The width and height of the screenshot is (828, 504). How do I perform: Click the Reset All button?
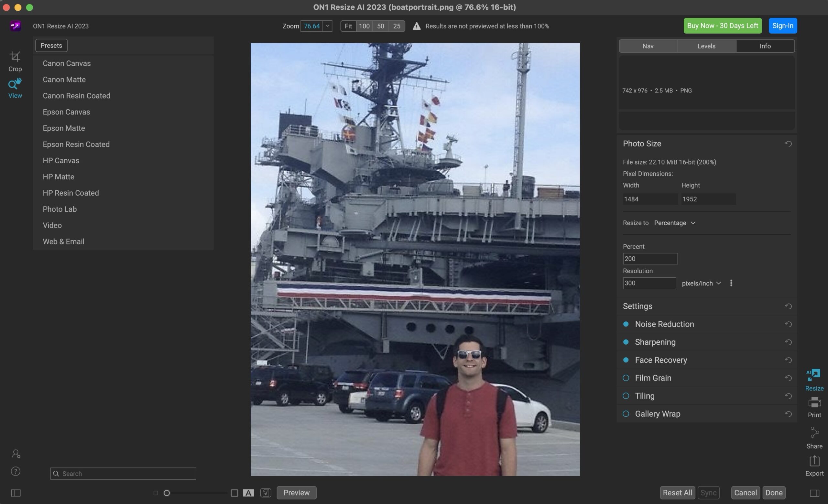[677, 493]
